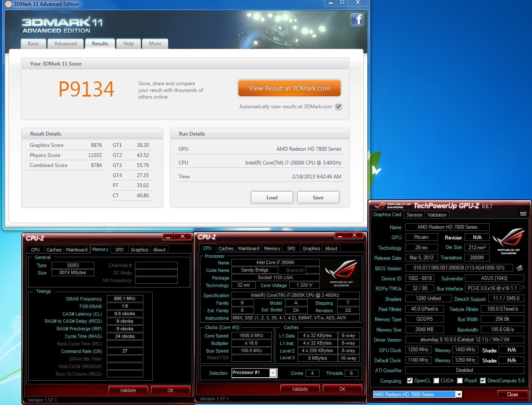Screen dimensions: 532x405
Task: Toggle the DirectCompute 5.0 checkbox
Action: 483,381
